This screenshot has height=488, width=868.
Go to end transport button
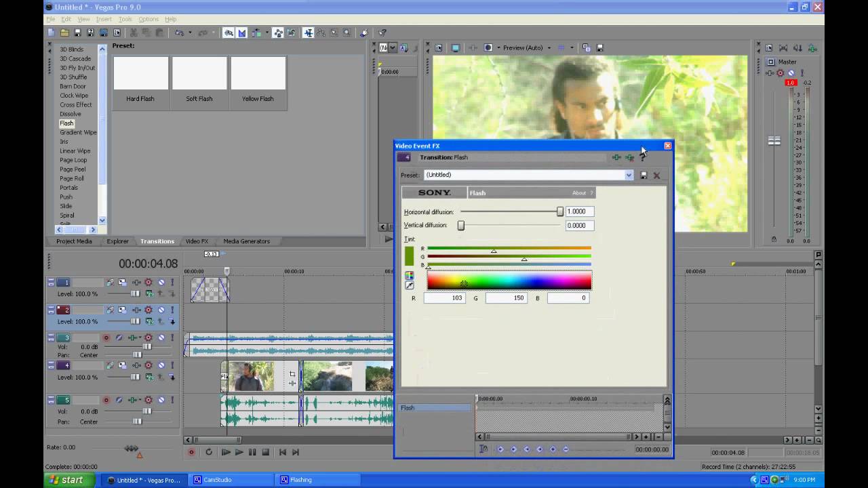pos(296,452)
